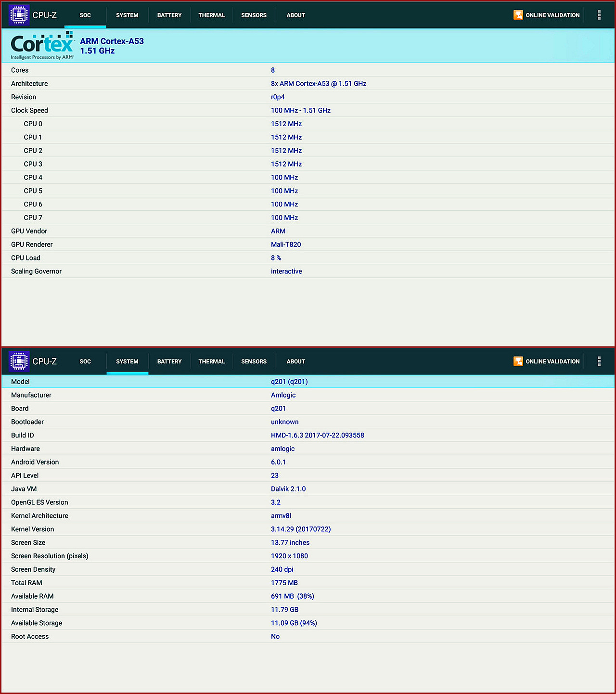616x694 pixels.
Task: Click the Intelligent Processors by ARM mark
Action: 41,57
